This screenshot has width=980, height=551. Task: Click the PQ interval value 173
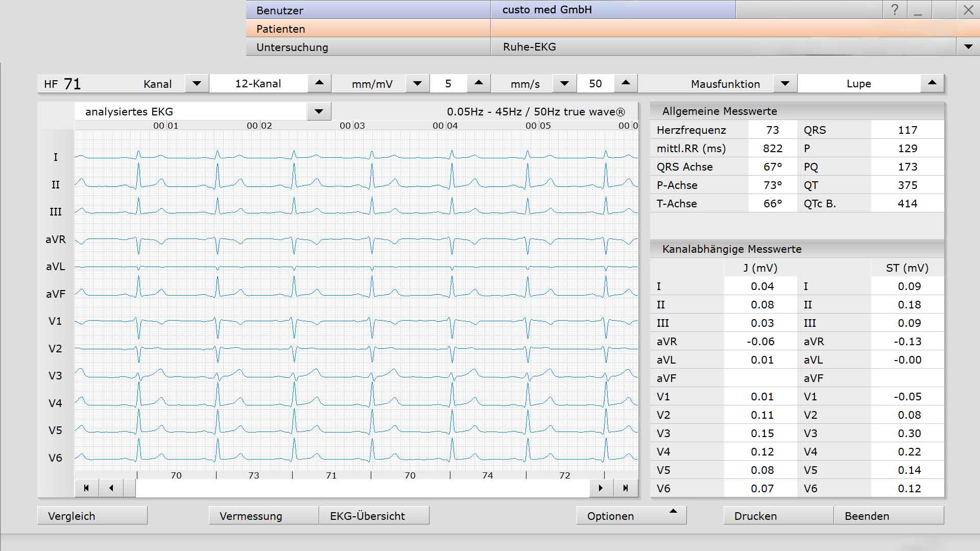tap(907, 166)
